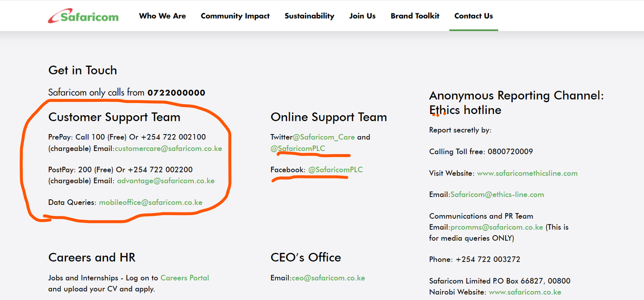Click the CEO's Office heading
Viewport: 644px width, 300px height.
(305, 257)
